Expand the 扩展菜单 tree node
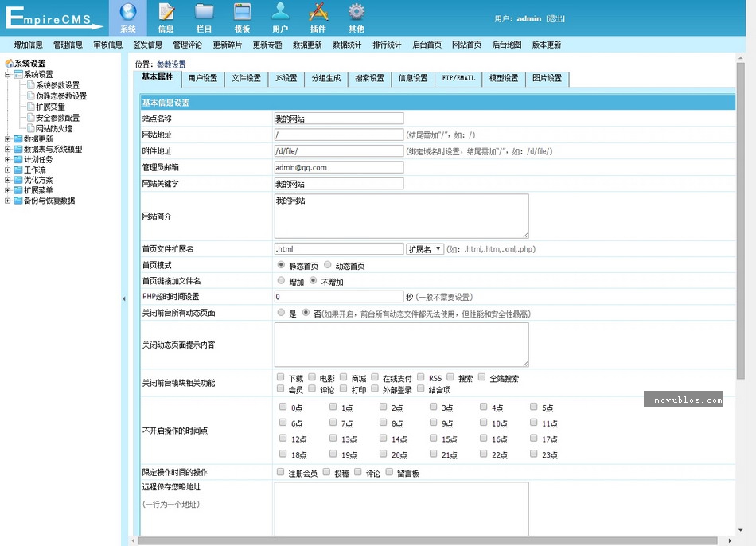The height and width of the screenshot is (546, 756). pyautogui.click(x=8, y=190)
